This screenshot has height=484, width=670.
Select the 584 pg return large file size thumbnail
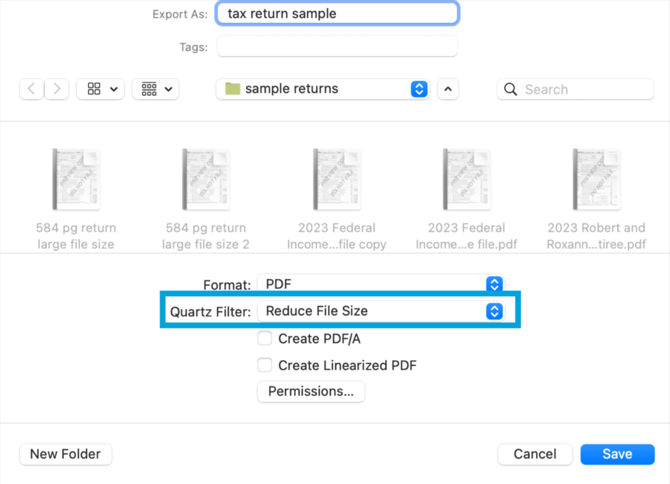click(75, 180)
